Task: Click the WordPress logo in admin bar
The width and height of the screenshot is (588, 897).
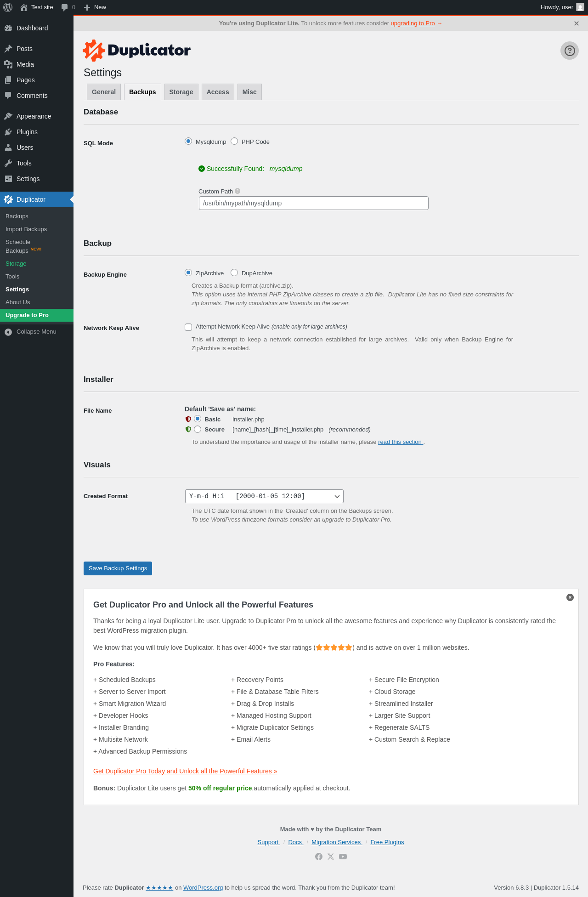Action: [x=8, y=7]
